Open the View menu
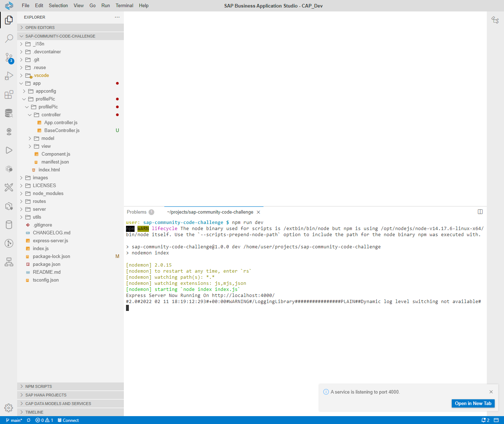Screen dimensions: 504x424 coord(79,6)
